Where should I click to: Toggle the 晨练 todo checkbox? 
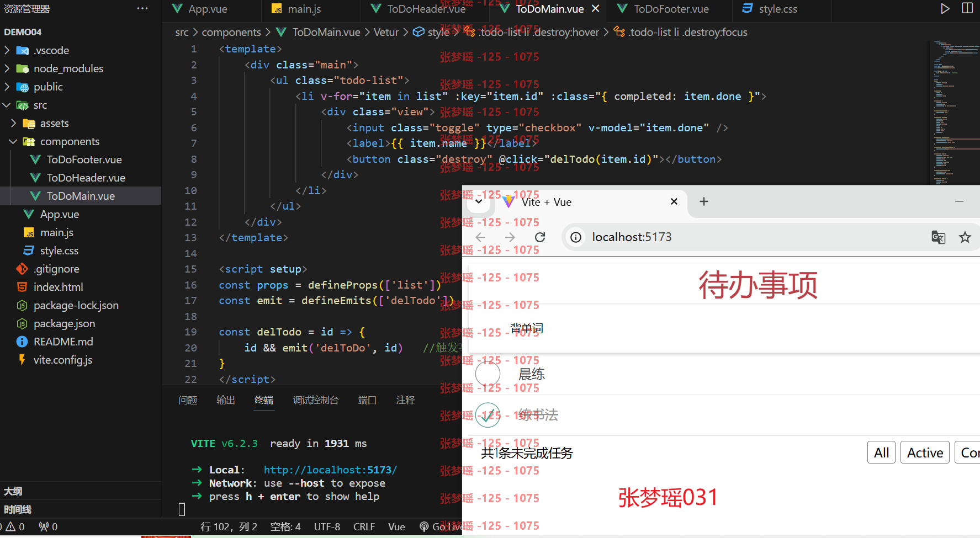pyautogui.click(x=488, y=374)
